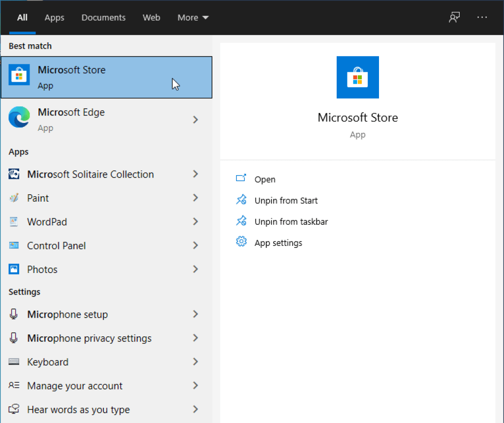Viewport: 504px width, 423px height.
Task: Switch to the Apps tab
Action: [x=54, y=18]
